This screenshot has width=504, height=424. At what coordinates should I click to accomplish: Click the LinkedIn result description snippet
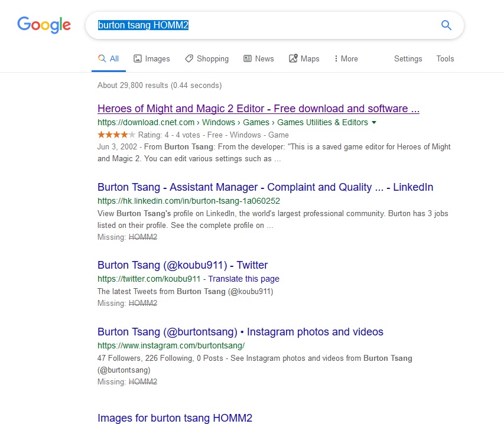point(272,220)
